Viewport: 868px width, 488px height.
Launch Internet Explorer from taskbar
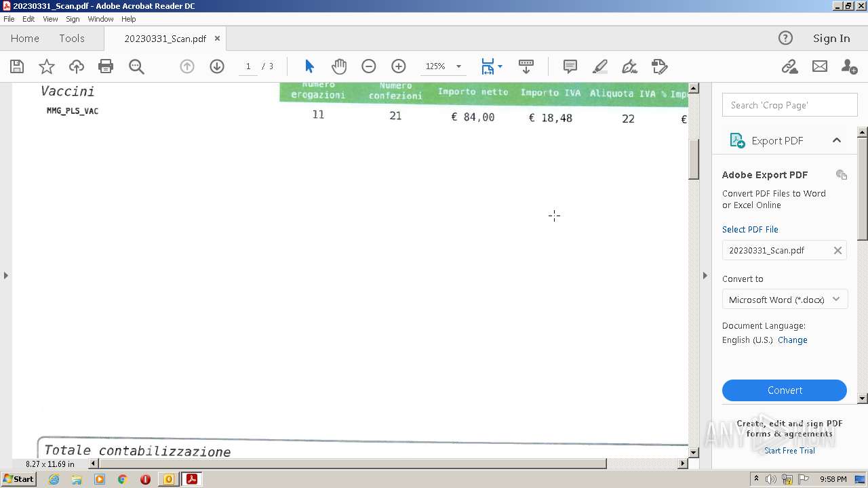point(54,479)
